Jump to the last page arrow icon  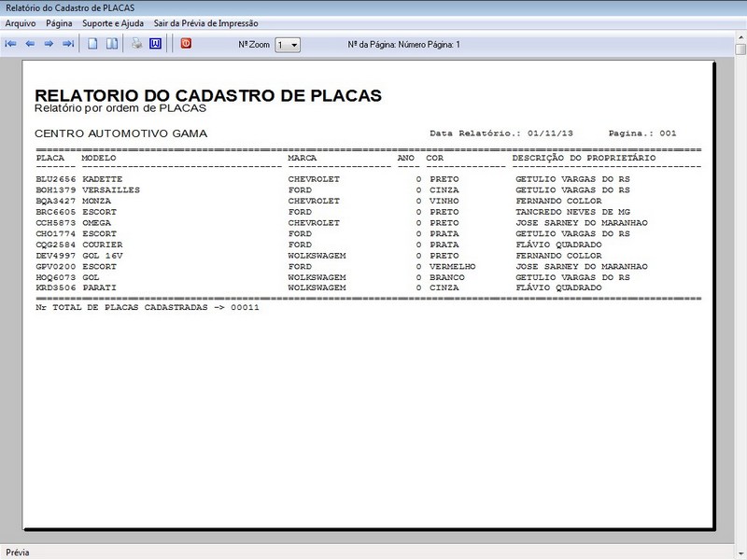68,44
